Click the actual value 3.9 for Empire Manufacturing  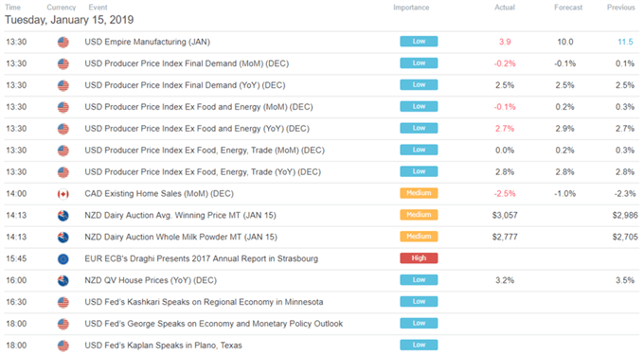click(505, 42)
